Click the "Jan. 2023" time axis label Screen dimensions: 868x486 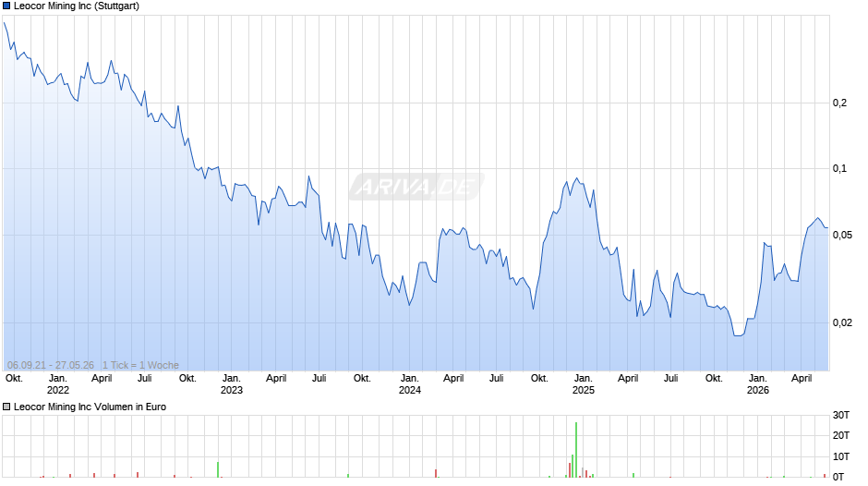click(232, 384)
